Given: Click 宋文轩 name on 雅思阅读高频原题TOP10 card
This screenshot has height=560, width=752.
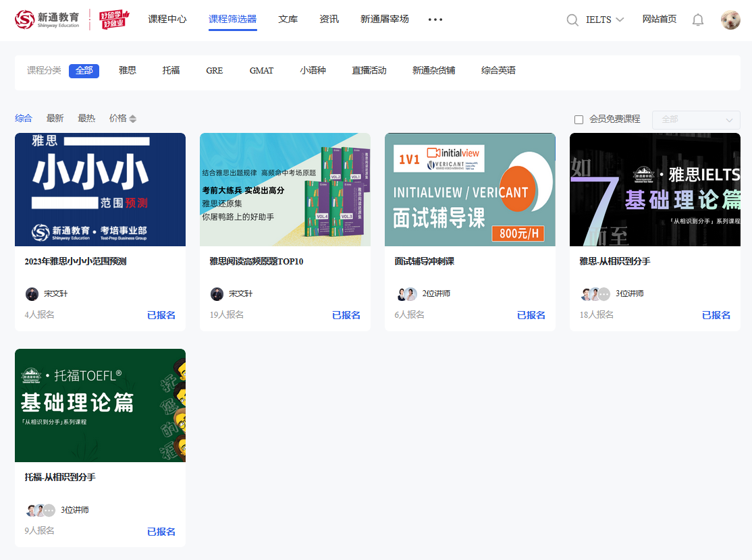Looking at the screenshot, I should coord(241,293).
